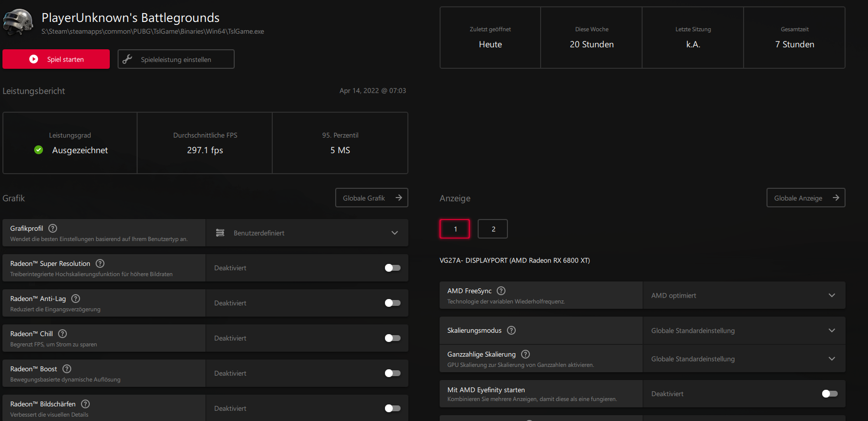
Task: Click arrow icon in Globale Grafik button
Action: 399,198
